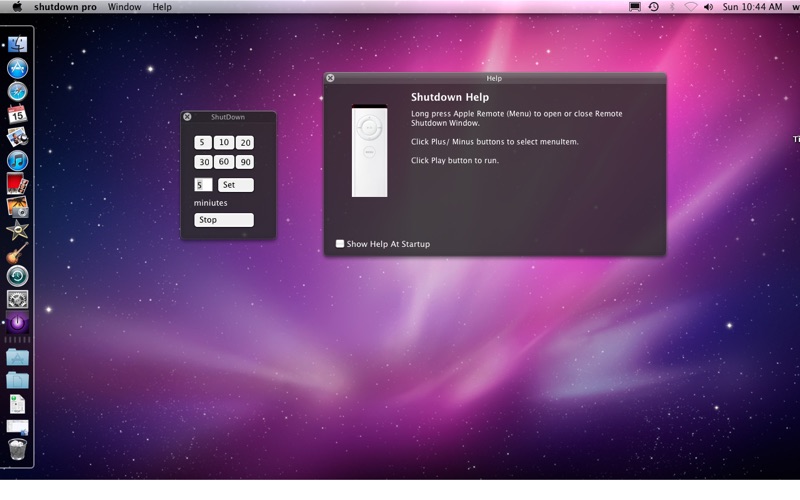Open the Window menu
Image resolution: width=800 pixels, height=500 pixels.
click(124, 7)
